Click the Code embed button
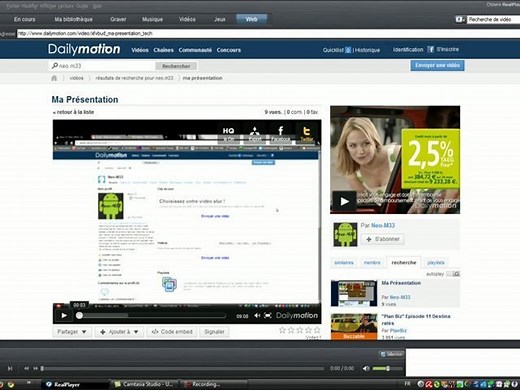 (172, 332)
